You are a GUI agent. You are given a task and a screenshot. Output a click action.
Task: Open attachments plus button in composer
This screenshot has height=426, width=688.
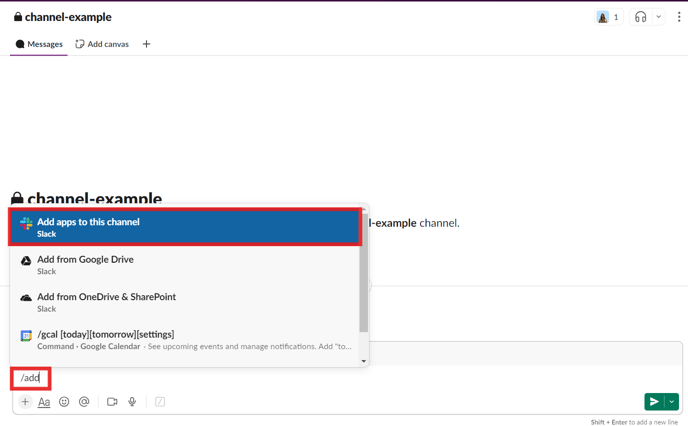[25, 401]
